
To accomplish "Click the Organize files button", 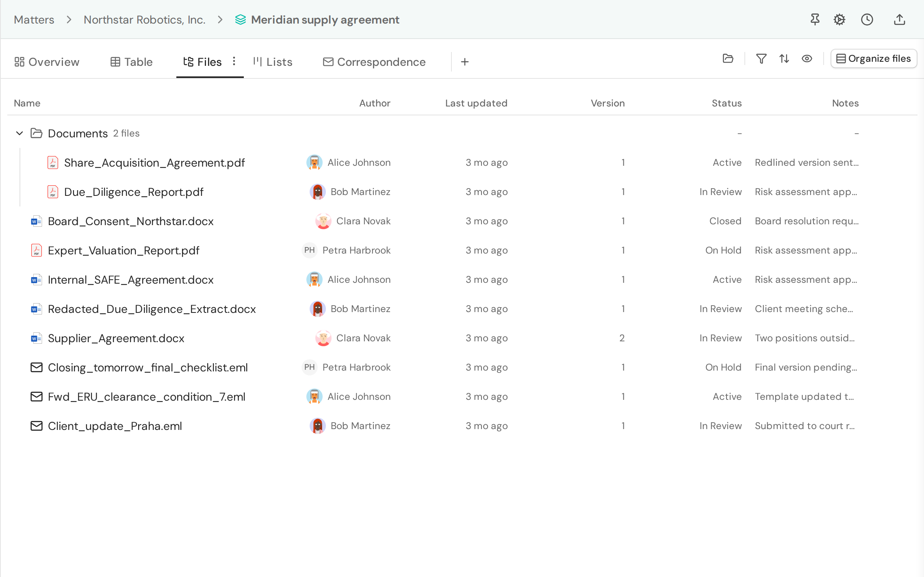I will (x=874, y=59).
